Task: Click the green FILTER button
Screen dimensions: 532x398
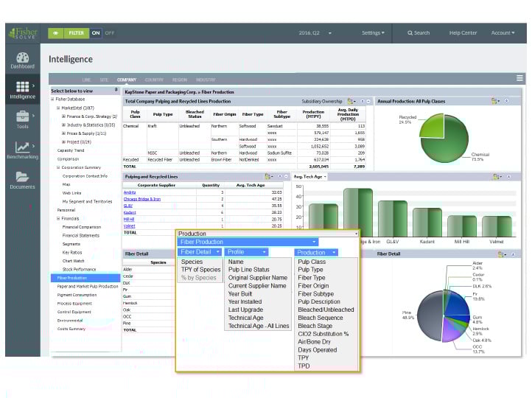Action: coord(77,33)
